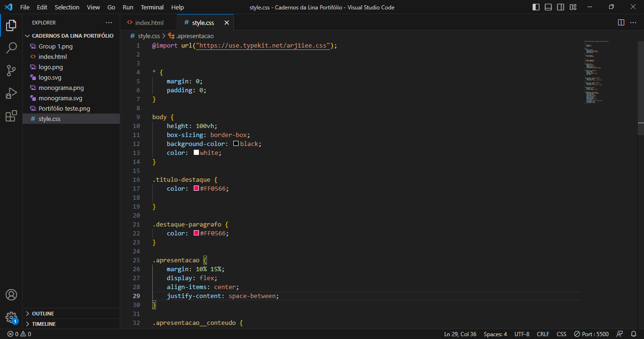Viewport: 644px width, 339px height.
Task: Click the justify-content: space-between line
Action: tap(223, 296)
